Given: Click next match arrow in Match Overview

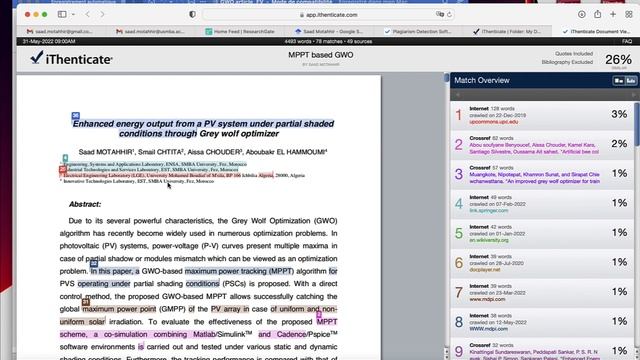Looking at the screenshot, I should 633,95.
